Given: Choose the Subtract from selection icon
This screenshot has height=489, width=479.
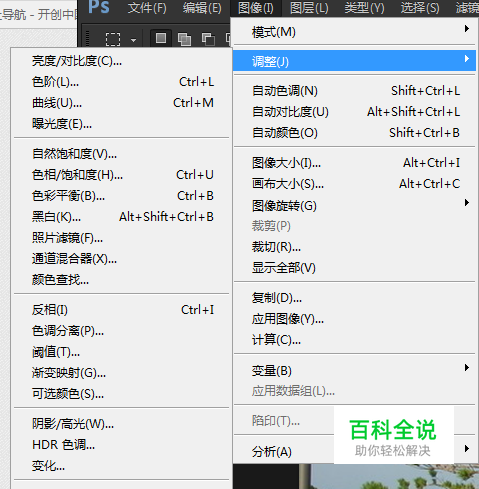Looking at the screenshot, I should (208, 39).
